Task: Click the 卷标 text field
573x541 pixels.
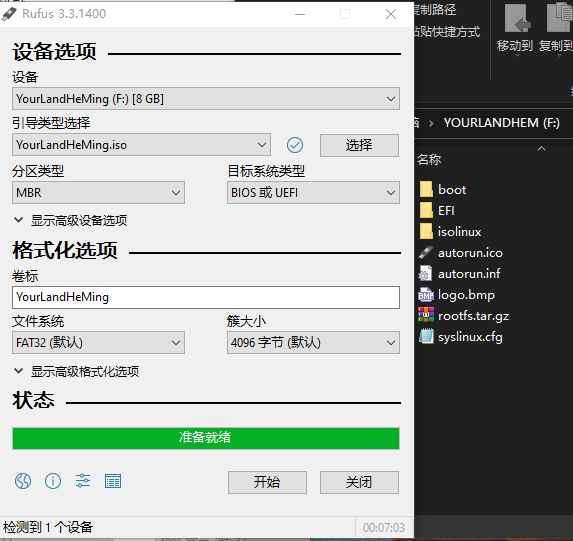Action: [206, 297]
